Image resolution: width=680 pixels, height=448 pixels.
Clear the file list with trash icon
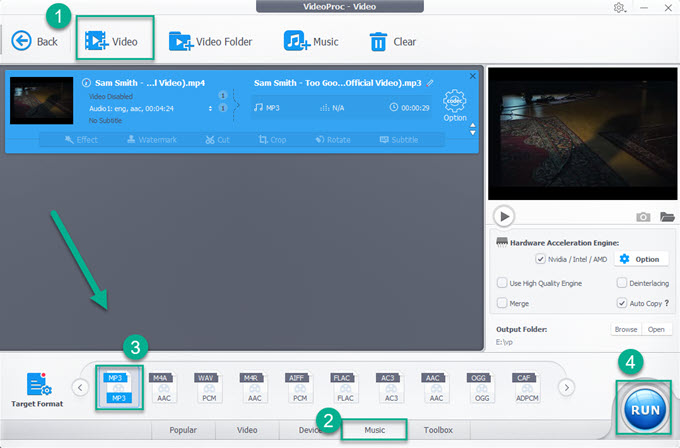click(392, 42)
